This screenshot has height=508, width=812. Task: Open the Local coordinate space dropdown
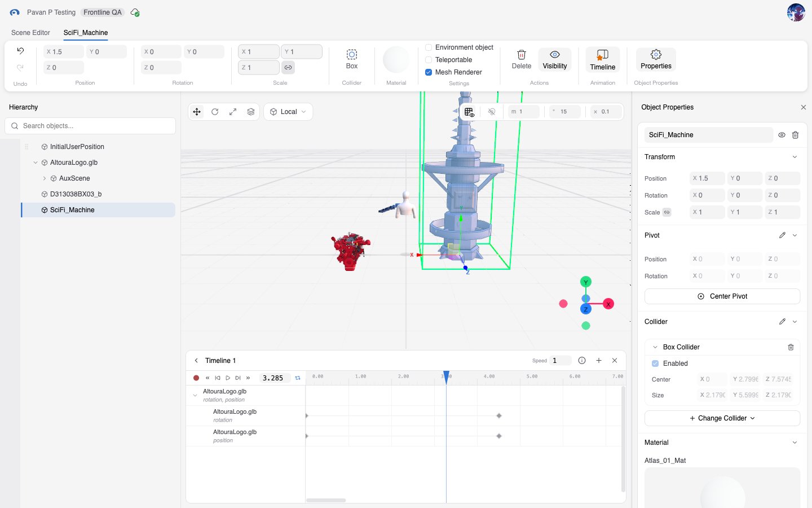(288, 112)
